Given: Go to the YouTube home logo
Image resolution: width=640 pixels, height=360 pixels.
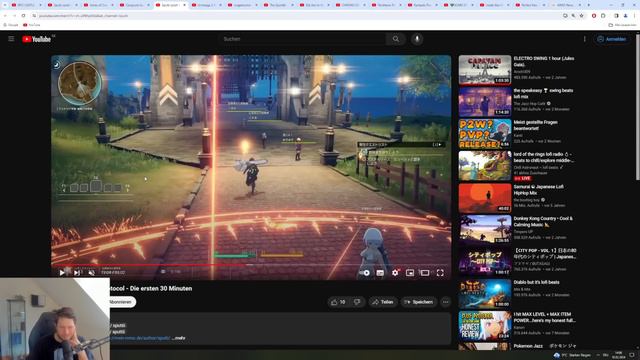Looking at the screenshot, I should [37, 39].
